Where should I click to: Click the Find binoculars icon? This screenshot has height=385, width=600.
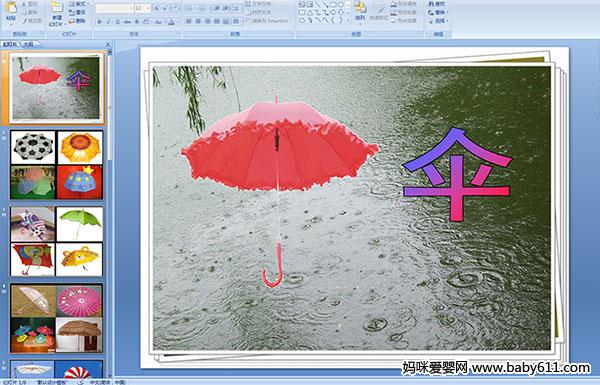(x=431, y=4)
